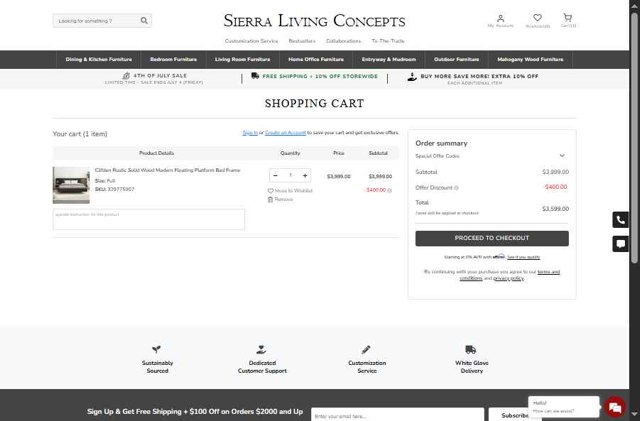The image size is (640, 421).
Task: Open Dining & Kitchen Furniture menu
Action: [x=99, y=60]
